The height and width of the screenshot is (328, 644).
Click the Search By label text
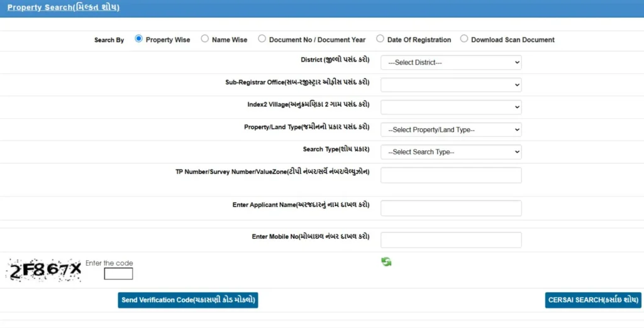[109, 40]
